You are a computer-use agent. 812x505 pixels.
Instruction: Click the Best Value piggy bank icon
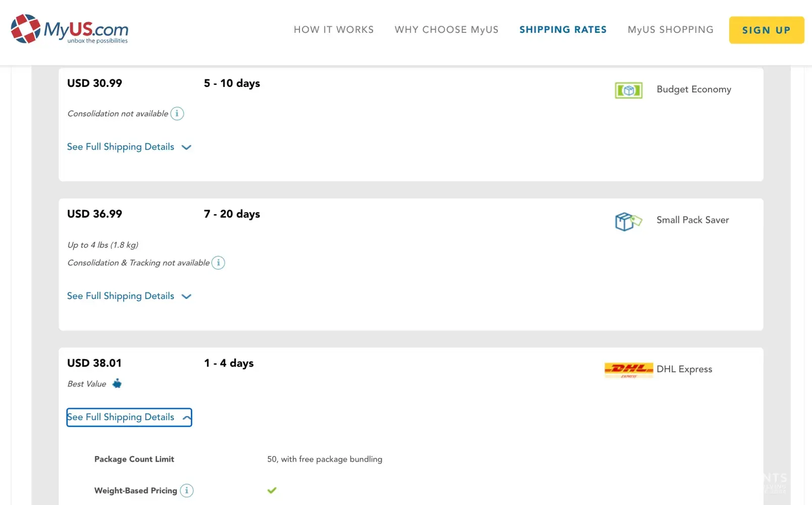[x=117, y=383]
